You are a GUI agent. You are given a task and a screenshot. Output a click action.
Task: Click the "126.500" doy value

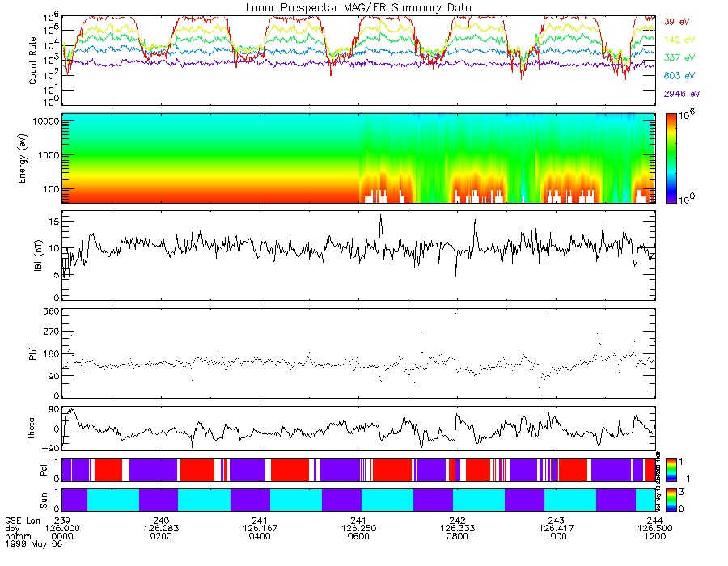coord(654,529)
